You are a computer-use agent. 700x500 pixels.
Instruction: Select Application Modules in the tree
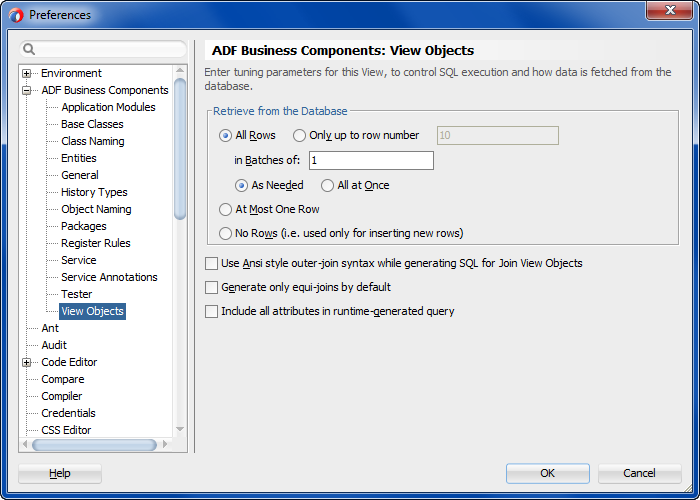pos(108,107)
